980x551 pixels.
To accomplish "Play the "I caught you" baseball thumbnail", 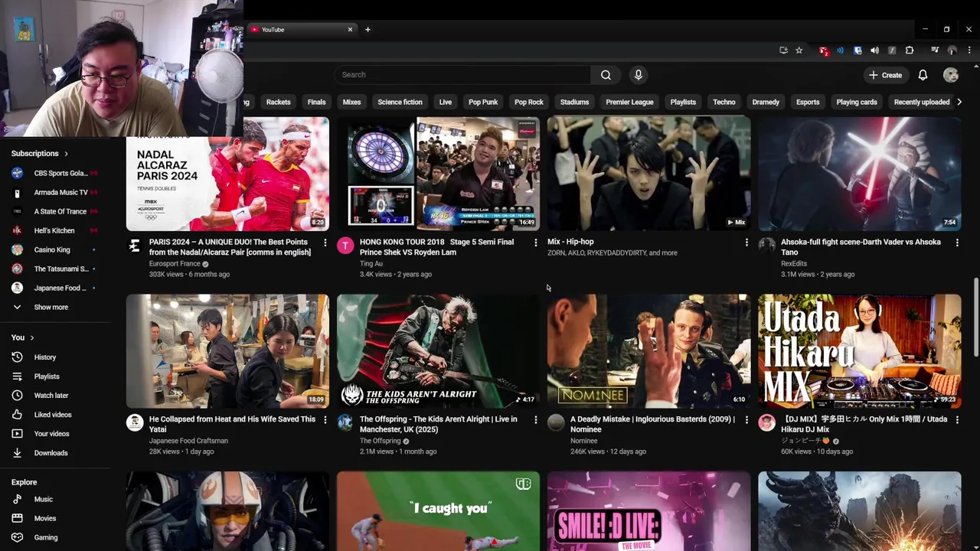I will click(x=438, y=511).
